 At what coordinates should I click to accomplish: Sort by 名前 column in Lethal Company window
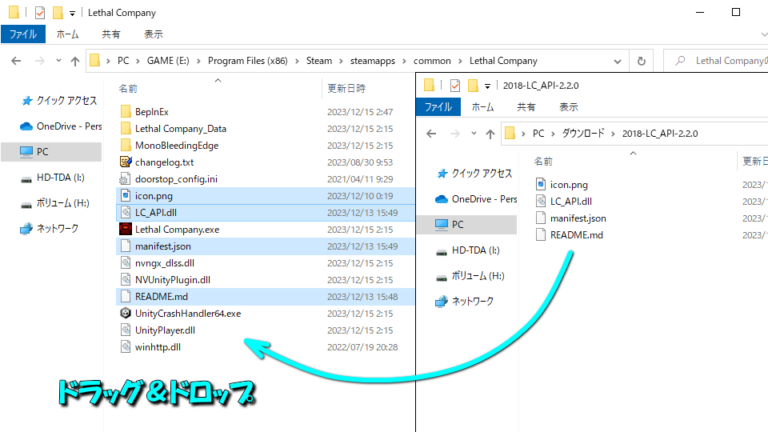coord(128,89)
